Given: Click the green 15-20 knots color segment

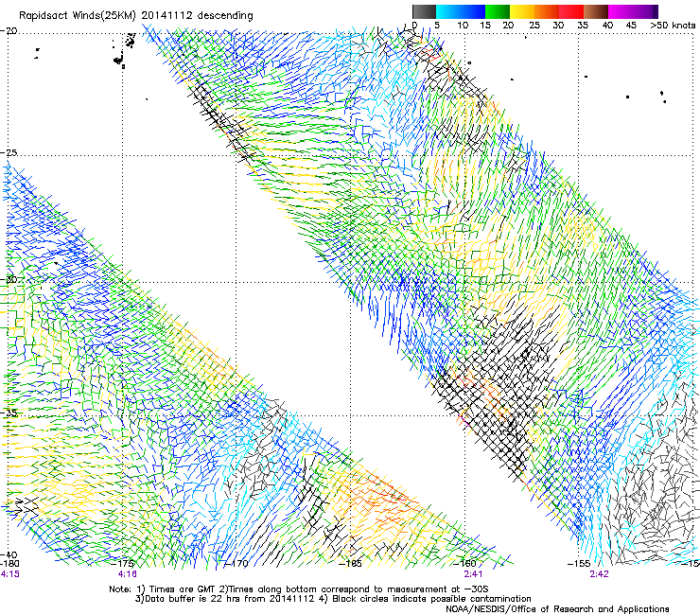Looking at the screenshot, I should pyautogui.click(x=498, y=11).
